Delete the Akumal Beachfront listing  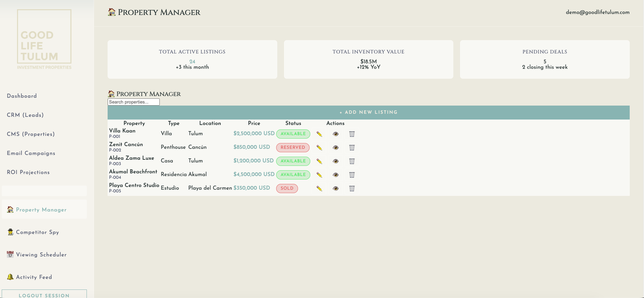352,175
